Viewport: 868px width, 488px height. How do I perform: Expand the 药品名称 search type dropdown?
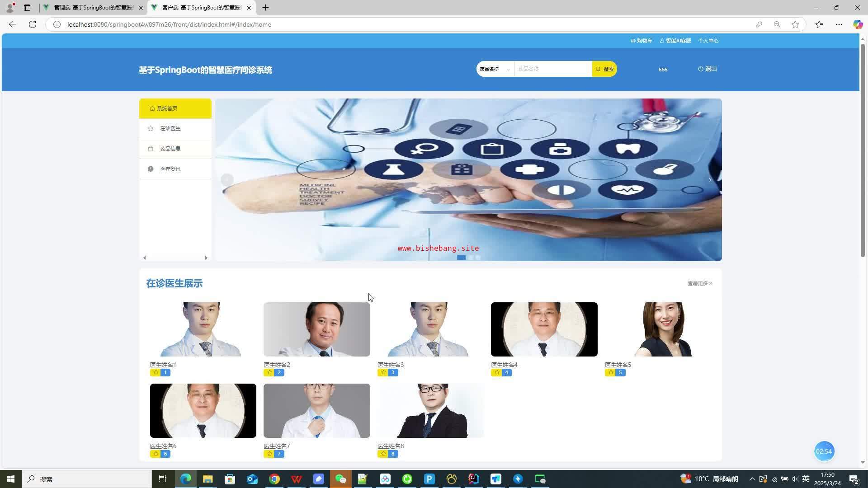(x=495, y=69)
